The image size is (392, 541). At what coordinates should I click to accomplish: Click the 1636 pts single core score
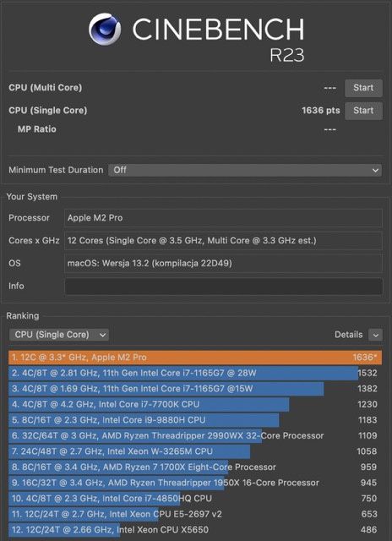(321, 111)
